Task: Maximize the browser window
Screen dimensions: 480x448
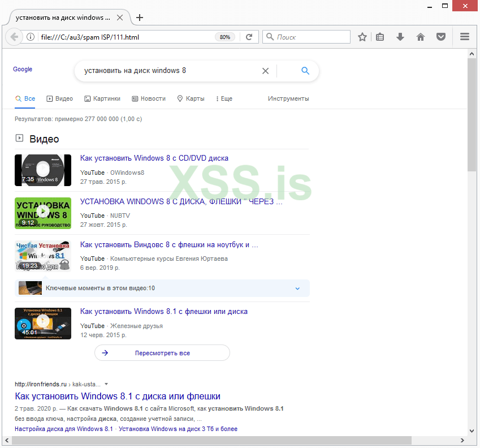Action: 445,6
